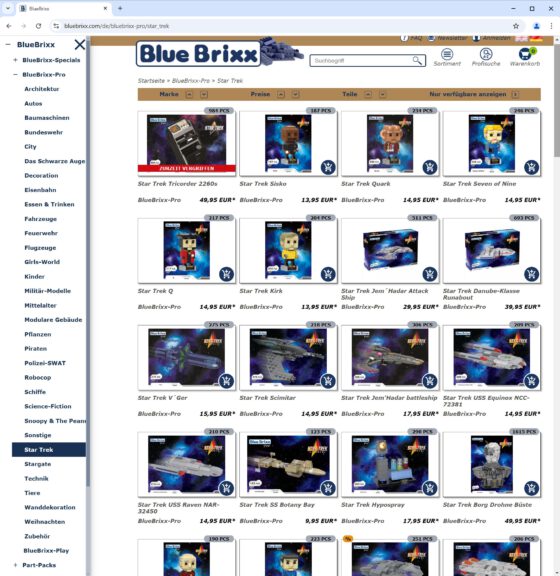Viewport: 560px width, 576px height.
Task: Sort by Preise ascending arrow
Action: click(281, 94)
